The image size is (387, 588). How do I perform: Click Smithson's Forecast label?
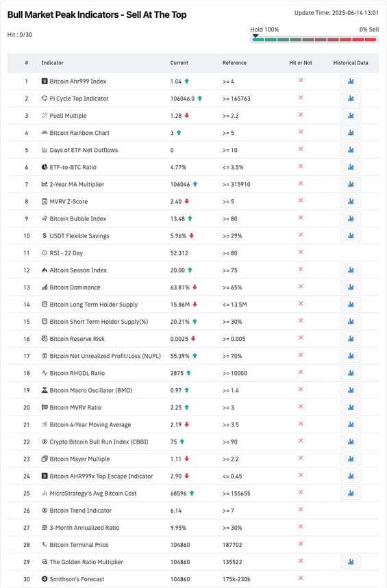click(x=77, y=579)
